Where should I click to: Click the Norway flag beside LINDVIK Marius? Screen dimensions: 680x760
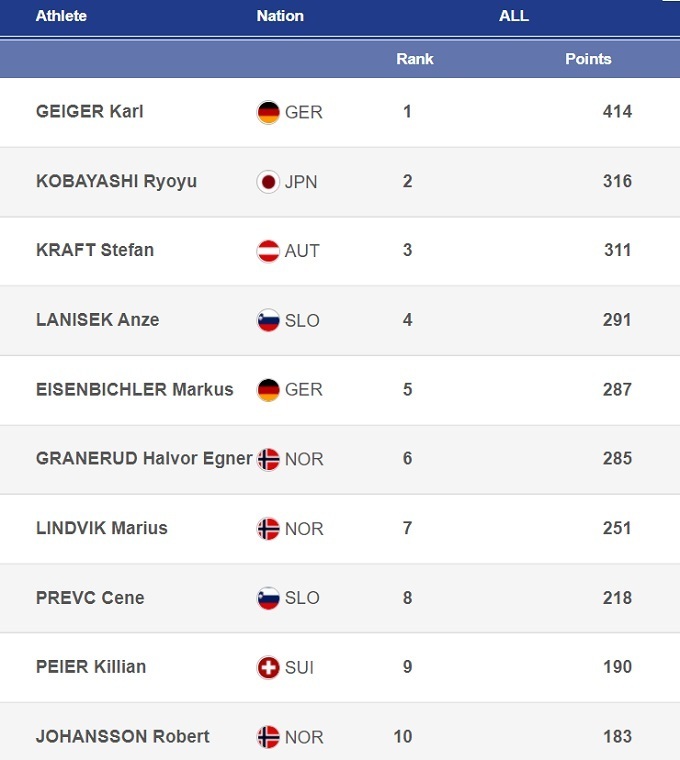268,529
